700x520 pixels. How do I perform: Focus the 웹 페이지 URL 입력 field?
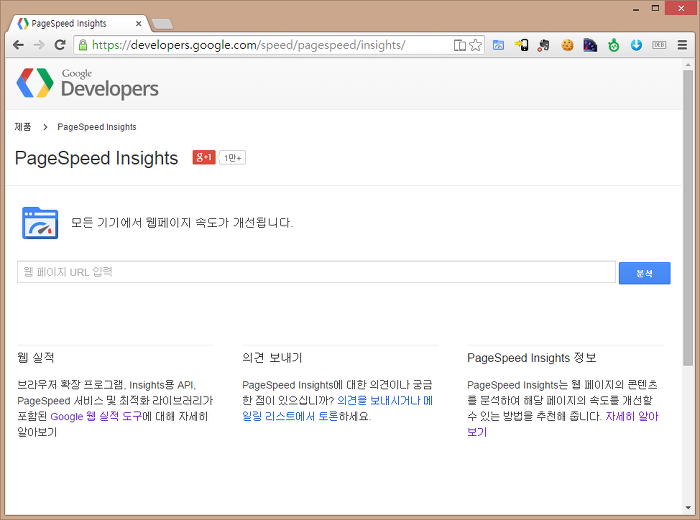[316, 272]
